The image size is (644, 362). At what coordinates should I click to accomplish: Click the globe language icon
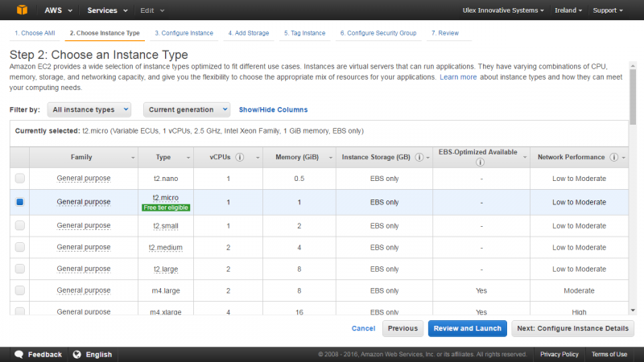[76, 354]
